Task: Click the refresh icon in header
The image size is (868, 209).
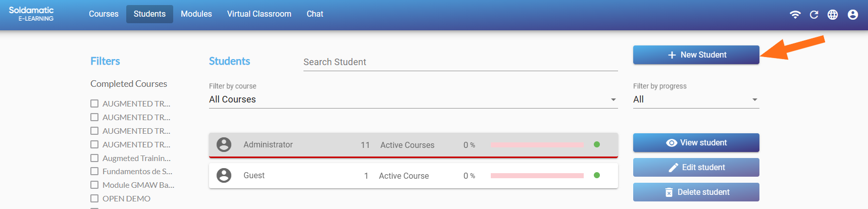Action: 814,15
